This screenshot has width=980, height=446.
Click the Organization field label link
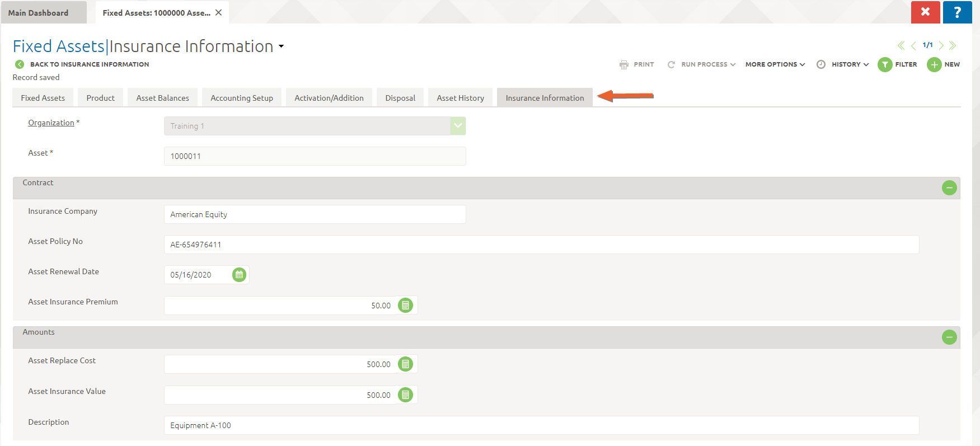point(51,123)
